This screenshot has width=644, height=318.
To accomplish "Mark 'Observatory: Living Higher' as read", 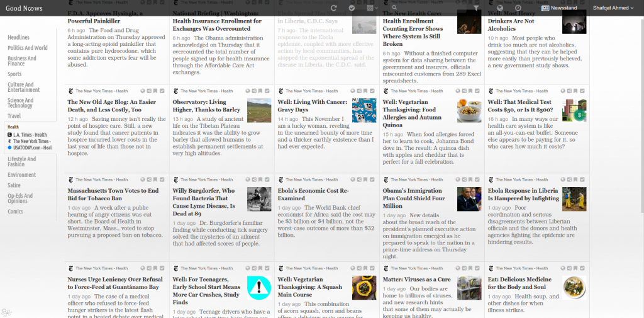I will click(x=267, y=91).
